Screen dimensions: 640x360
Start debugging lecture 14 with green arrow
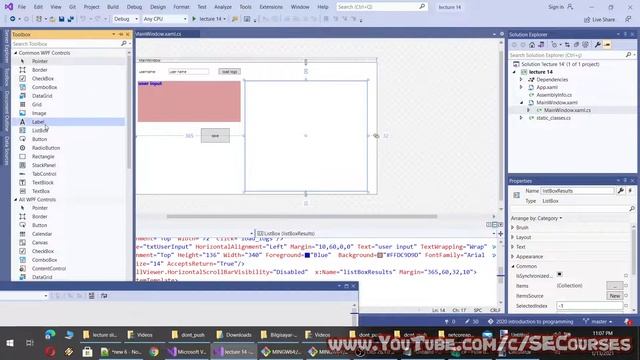pyautogui.click(x=194, y=19)
